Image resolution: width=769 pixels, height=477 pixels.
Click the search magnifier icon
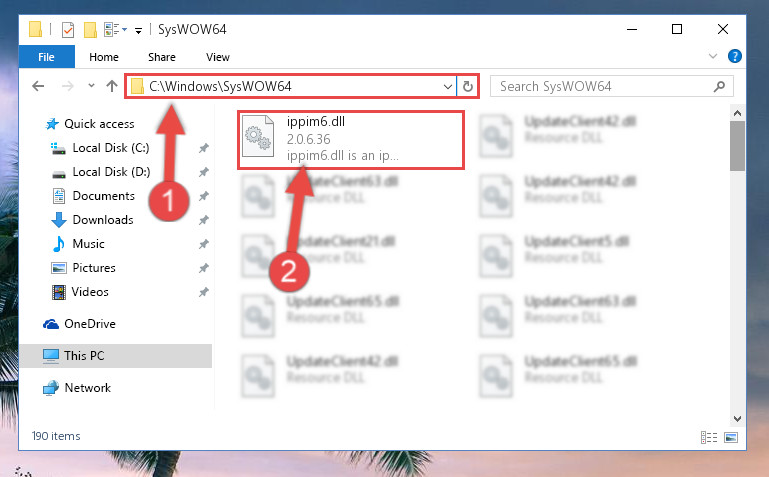(x=719, y=87)
